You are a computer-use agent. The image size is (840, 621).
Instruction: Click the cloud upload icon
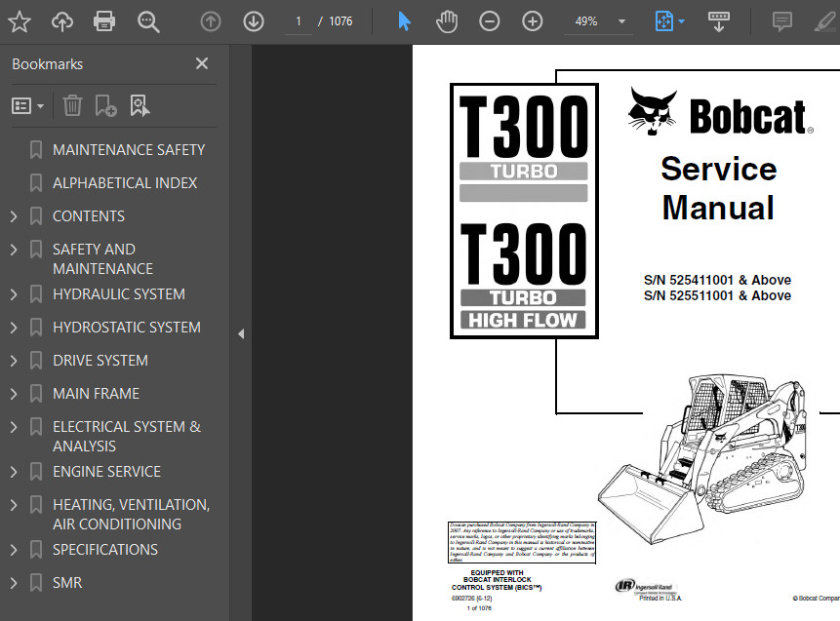click(62, 21)
